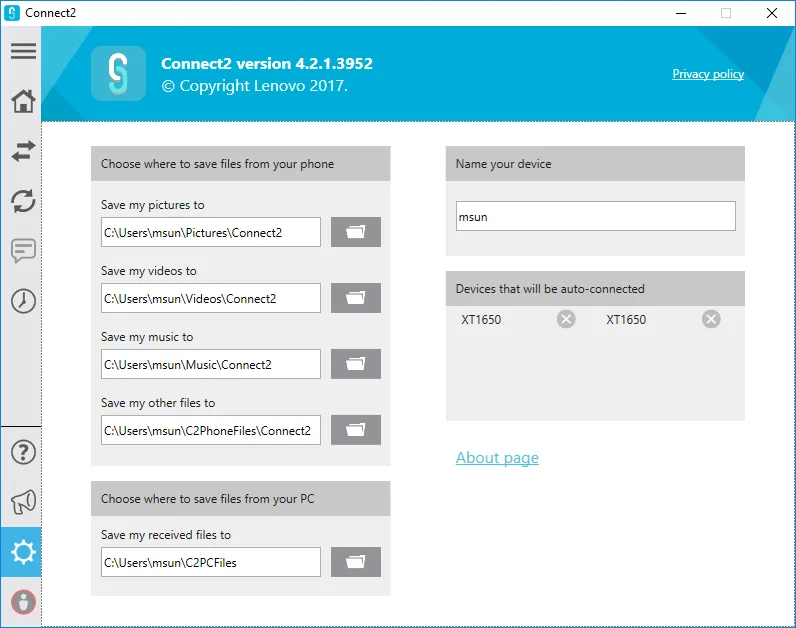Viewport: 796px width, 628px height.
Task: Click the videos path field
Action: (x=211, y=298)
